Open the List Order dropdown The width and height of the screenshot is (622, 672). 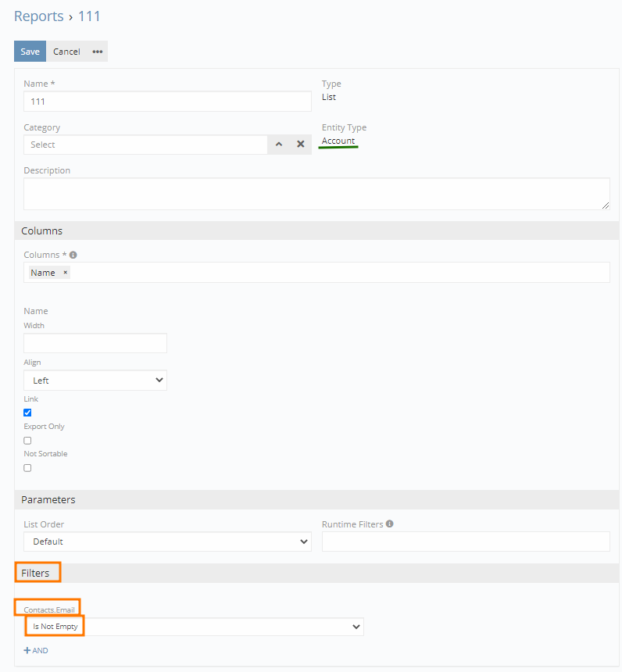click(x=167, y=542)
